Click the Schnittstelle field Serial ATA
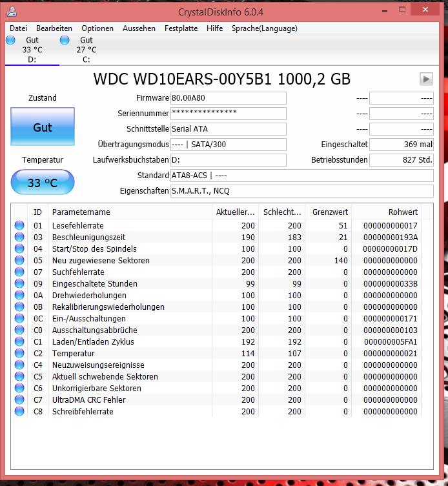448x486 pixels. [228, 129]
